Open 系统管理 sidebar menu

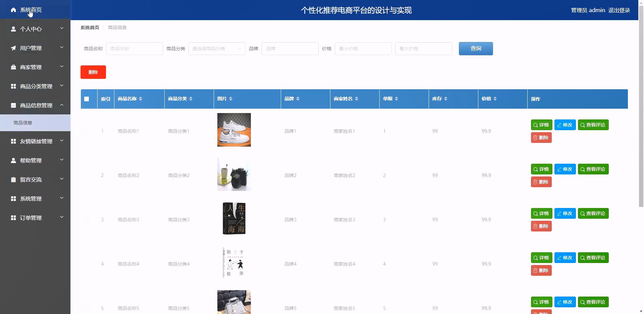click(x=35, y=199)
